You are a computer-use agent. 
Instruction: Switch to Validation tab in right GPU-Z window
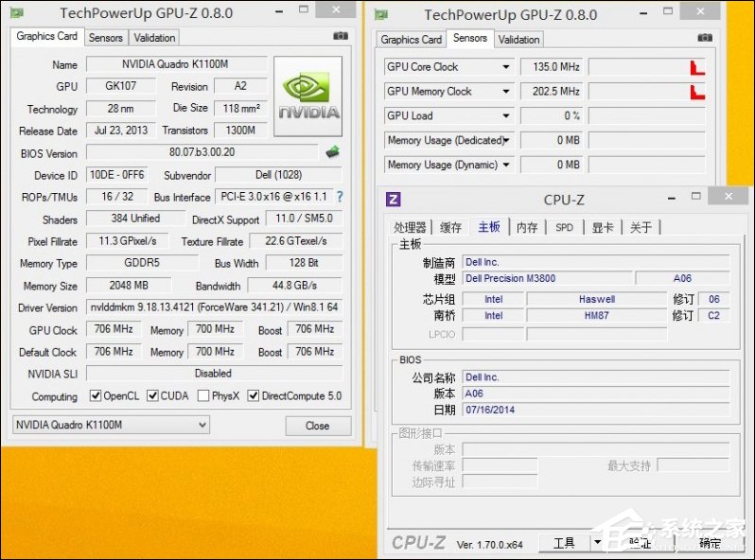pyautogui.click(x=519, y=40)
